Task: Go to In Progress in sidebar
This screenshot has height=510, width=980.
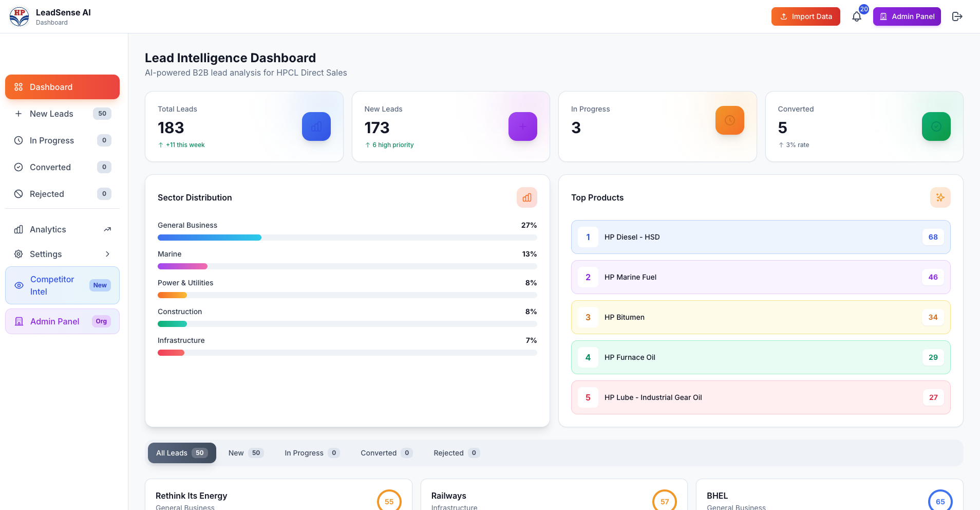Action: (62, 140)
